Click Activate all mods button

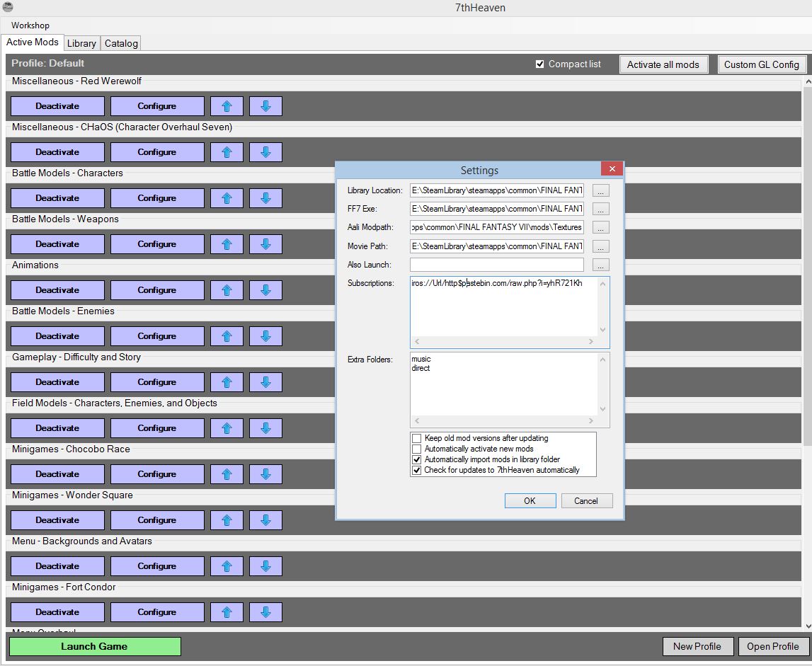663,64
